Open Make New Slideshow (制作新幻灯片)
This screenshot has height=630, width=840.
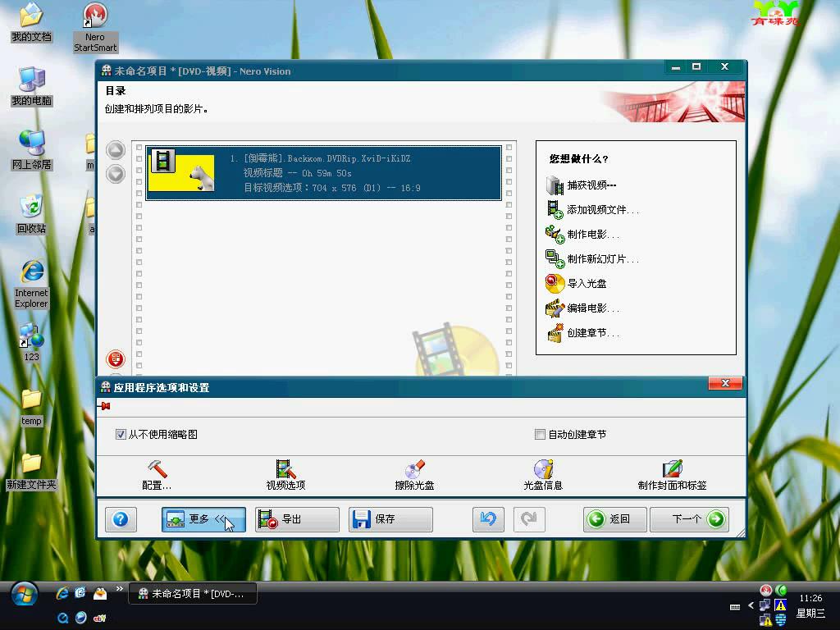click(592, 259)
